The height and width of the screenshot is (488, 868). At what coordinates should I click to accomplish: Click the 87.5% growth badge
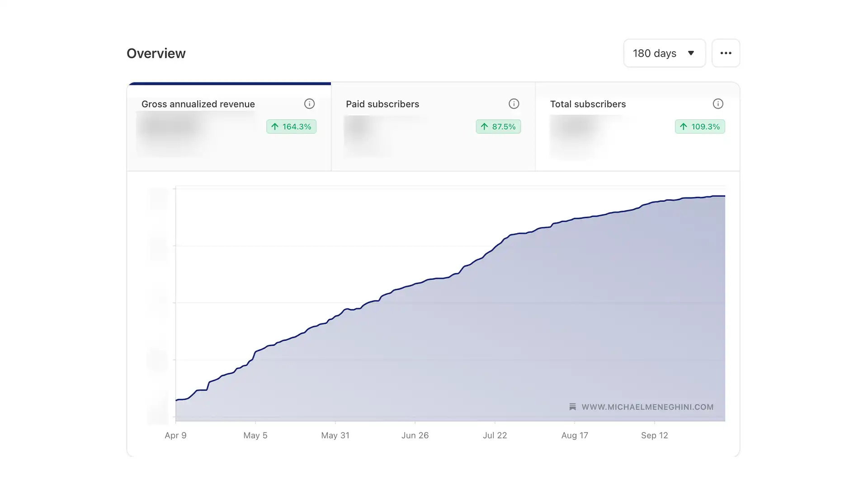coord(498,127)
